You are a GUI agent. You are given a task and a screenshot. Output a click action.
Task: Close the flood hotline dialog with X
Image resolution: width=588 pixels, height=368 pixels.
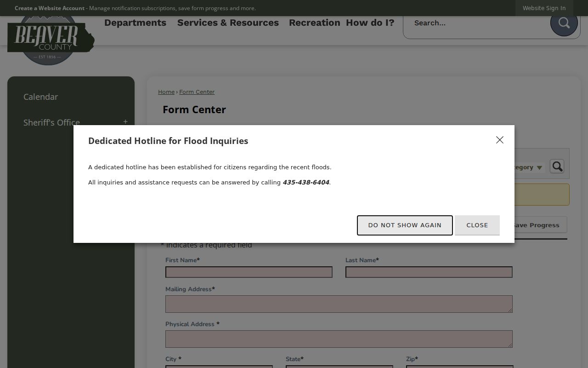tap(500, 140)
